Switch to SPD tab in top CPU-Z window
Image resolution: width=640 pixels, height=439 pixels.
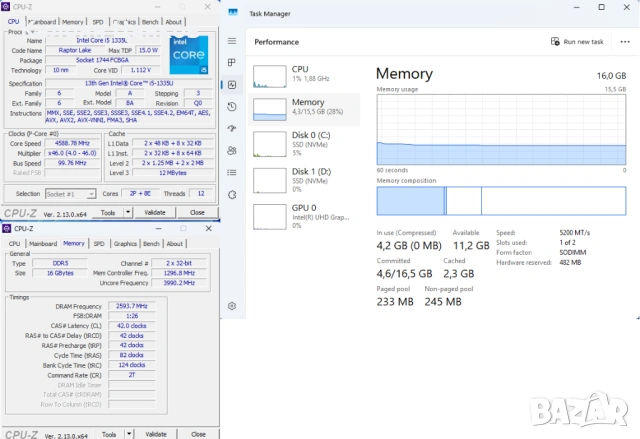click(97, 21)
